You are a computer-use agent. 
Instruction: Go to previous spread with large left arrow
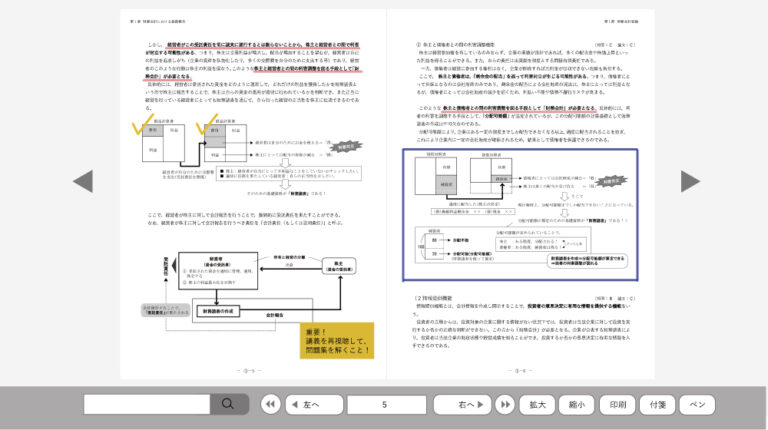(84, 181)
